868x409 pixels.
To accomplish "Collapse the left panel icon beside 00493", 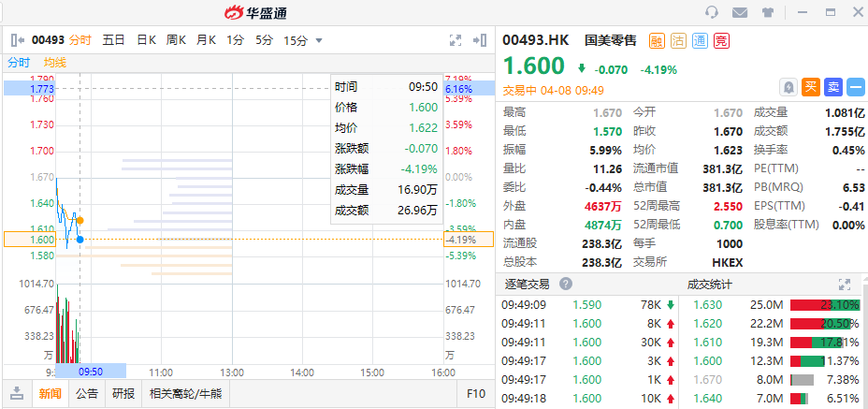I will tap(18, 40).
